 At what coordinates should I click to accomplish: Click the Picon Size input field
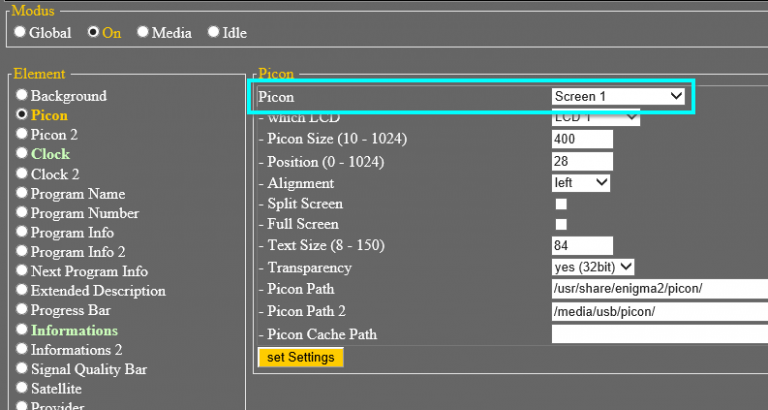point(582,139)
